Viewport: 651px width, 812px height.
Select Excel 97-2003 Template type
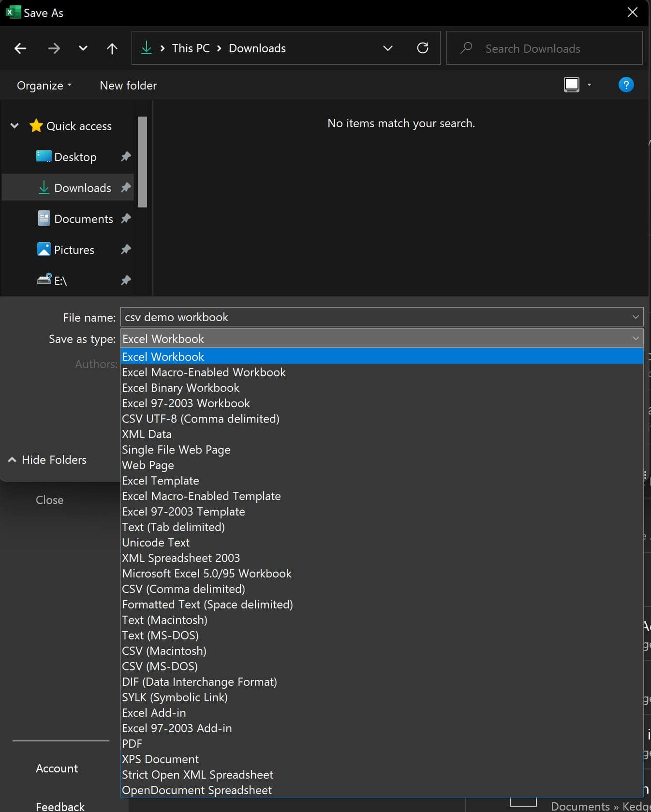(x=382, y=512)
